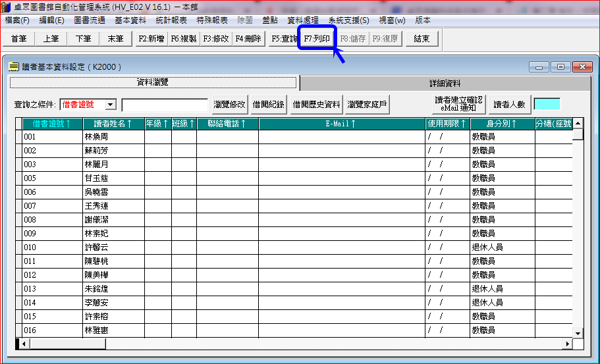
Task: Select card number 003 cell
Action: 53,165
